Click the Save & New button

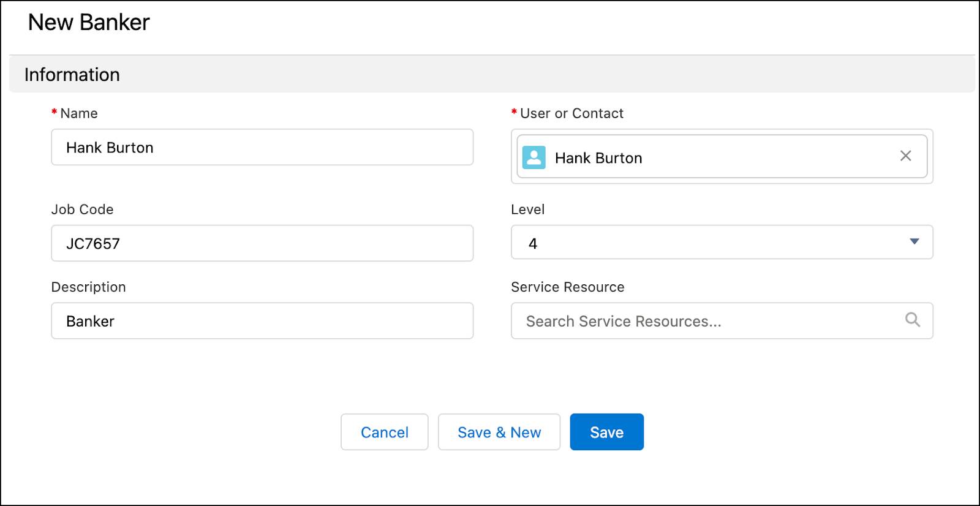(499, 432)
